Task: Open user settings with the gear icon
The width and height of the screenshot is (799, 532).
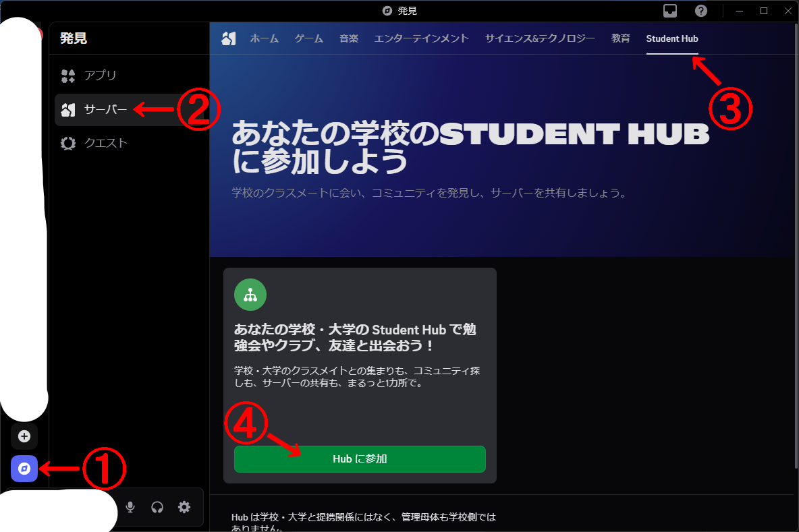Action: 184,507
